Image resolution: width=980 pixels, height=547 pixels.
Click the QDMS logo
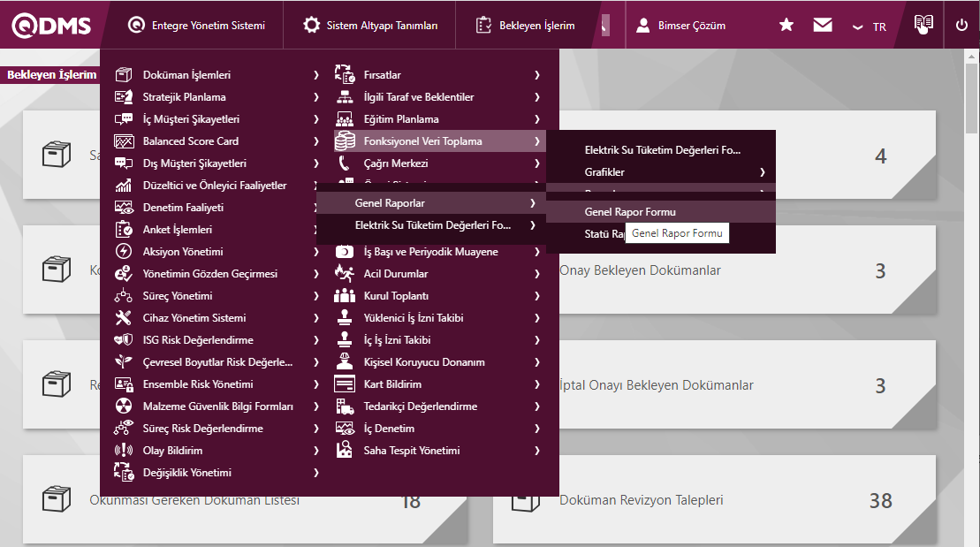(x=50, y=26)
